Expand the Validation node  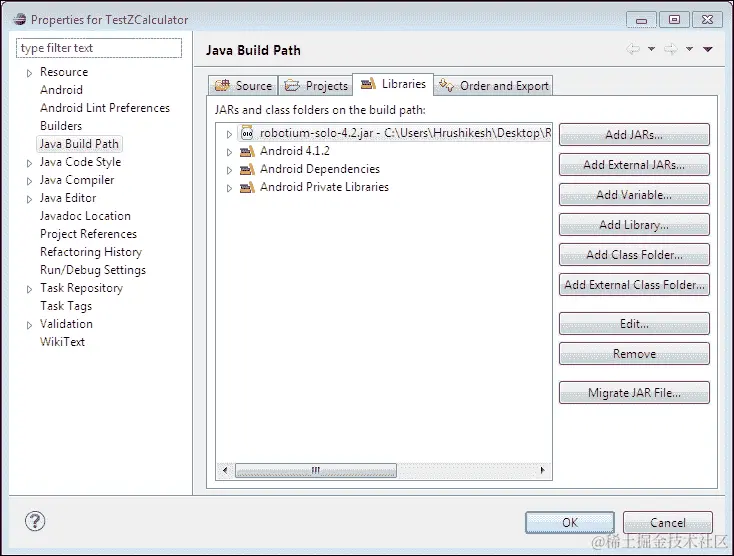(29, 325)
